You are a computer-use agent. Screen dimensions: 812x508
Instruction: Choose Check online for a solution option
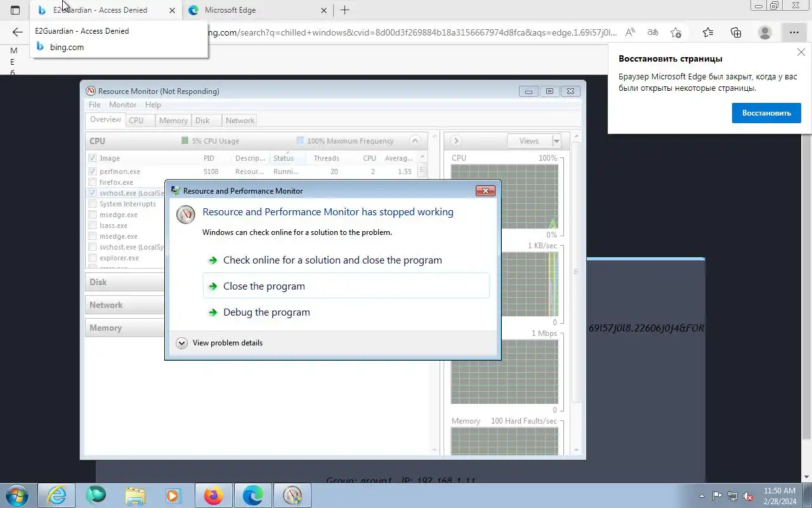[346, 260]
